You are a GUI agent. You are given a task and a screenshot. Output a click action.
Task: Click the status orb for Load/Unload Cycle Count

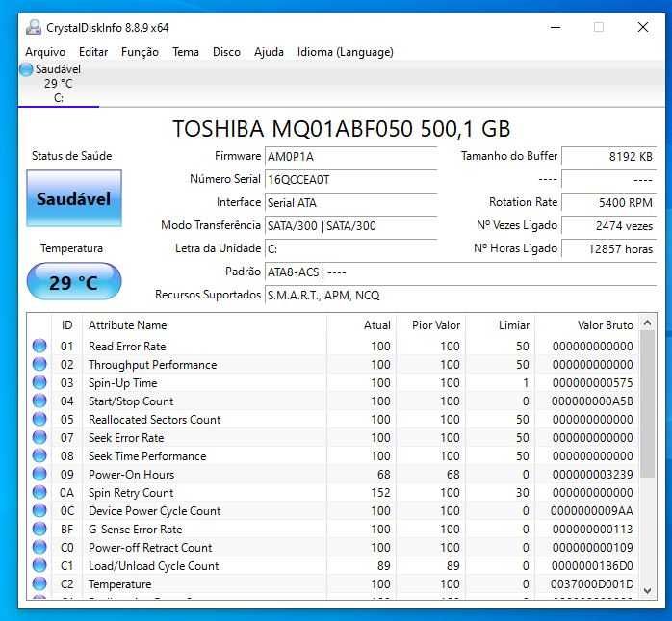pyautogui.click(x=39, y=566)
